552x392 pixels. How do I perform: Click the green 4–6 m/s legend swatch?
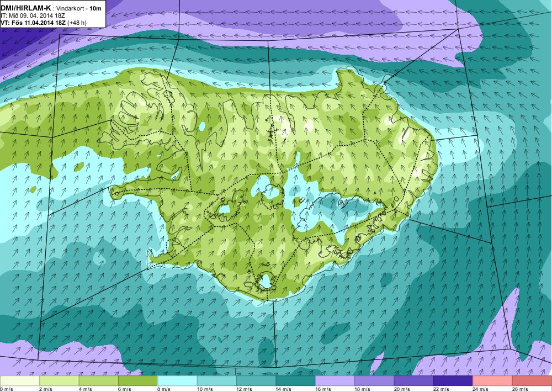tap(99, 381)
